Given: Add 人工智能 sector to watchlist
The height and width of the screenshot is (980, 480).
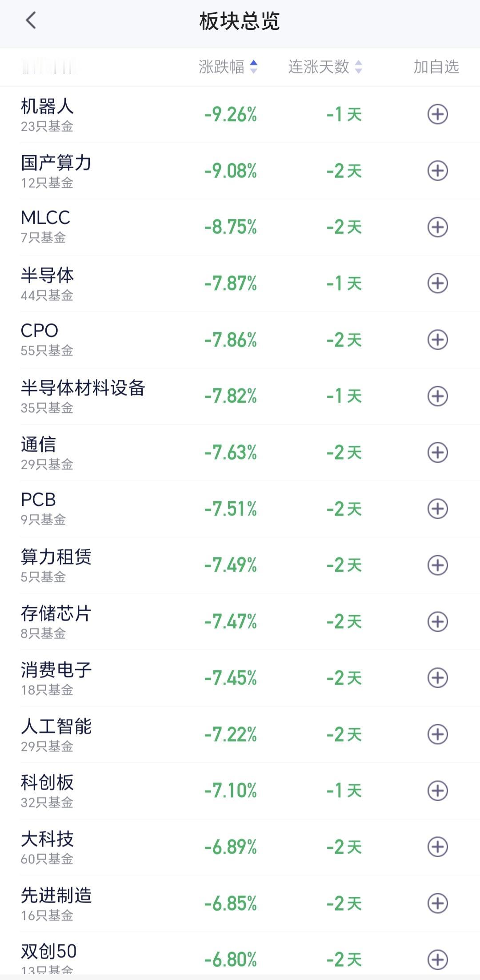Looking at the screenshot, I should (437, 734).
